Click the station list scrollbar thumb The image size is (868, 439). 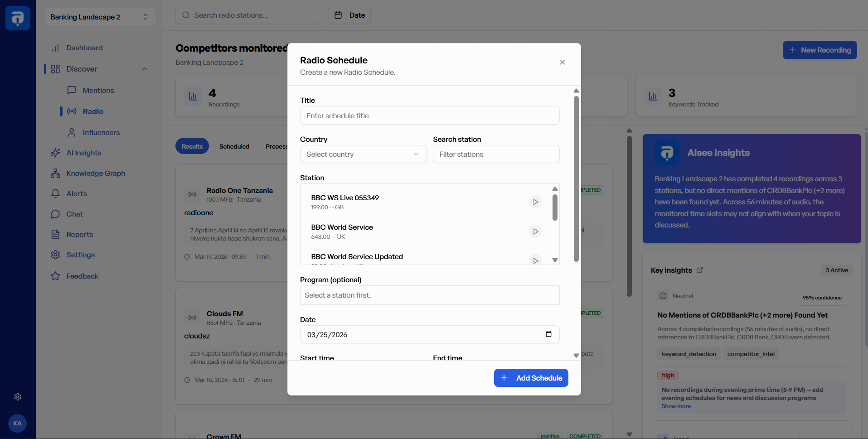coord(555,207)
